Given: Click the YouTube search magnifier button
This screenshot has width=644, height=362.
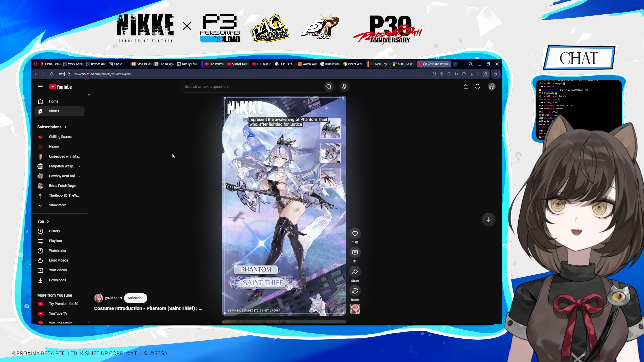Looking at the screenshot, I should pos(329,87).
